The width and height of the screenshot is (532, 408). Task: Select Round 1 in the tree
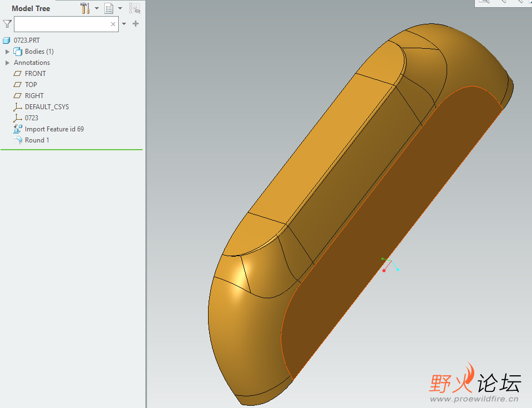point(37,140)
